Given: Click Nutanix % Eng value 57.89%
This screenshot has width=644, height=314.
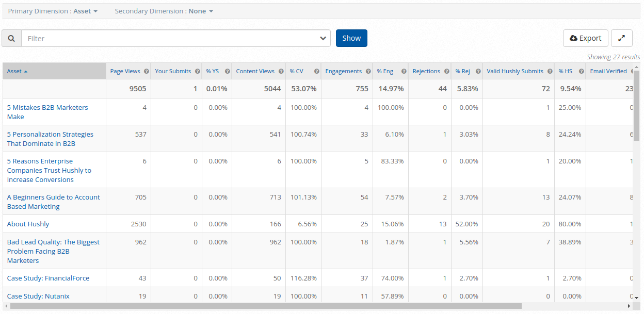Looking at the screenshot, I should (393, 296).
